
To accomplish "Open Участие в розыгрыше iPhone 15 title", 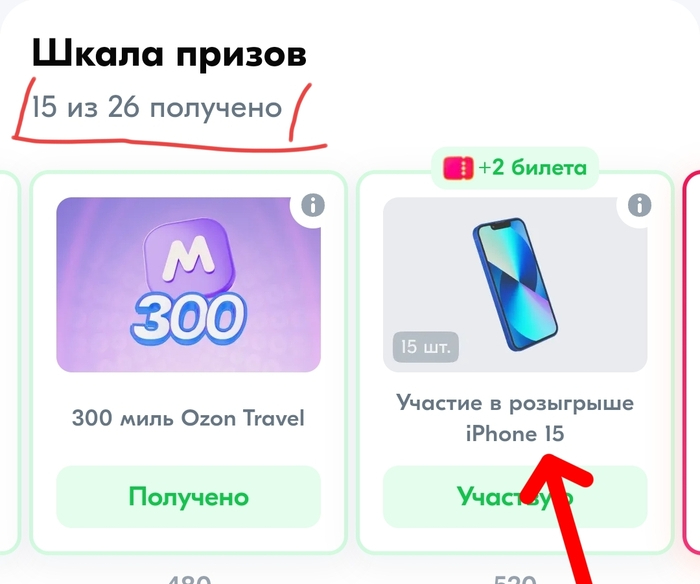I will coord(515,418).
